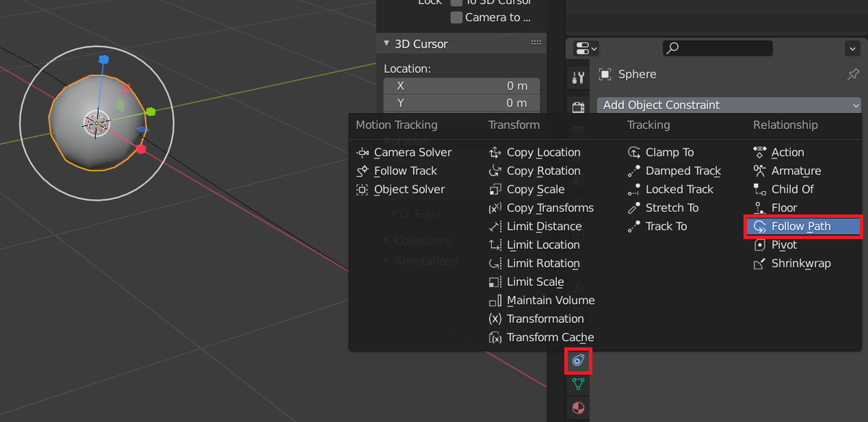Viewport: 868px width, 422px height.
Task: Add the Pivot constraint
Action: coord(775,245)
